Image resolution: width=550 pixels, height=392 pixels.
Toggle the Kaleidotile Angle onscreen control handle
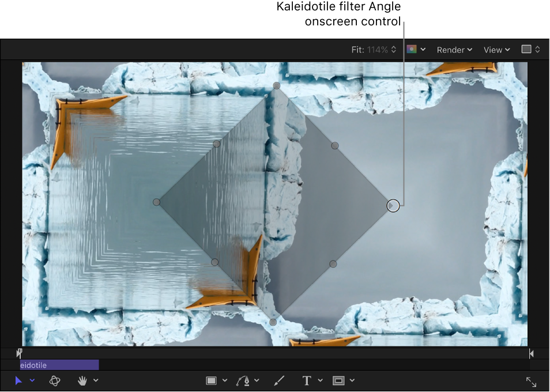pos(393,205)
